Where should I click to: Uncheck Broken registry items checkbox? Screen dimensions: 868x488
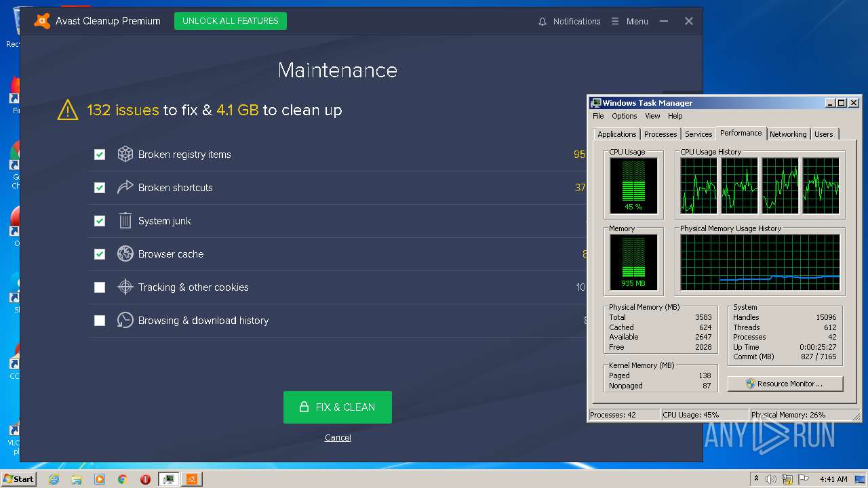click(x=100, y=155)
